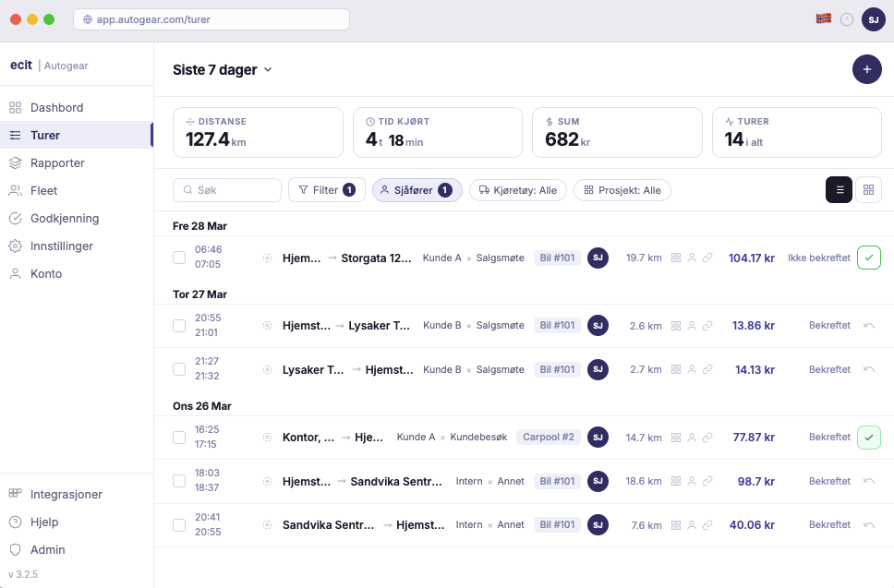Click link icon on 18:03 Sandvika trip
The image size is (894, 588).
point(707,481)
